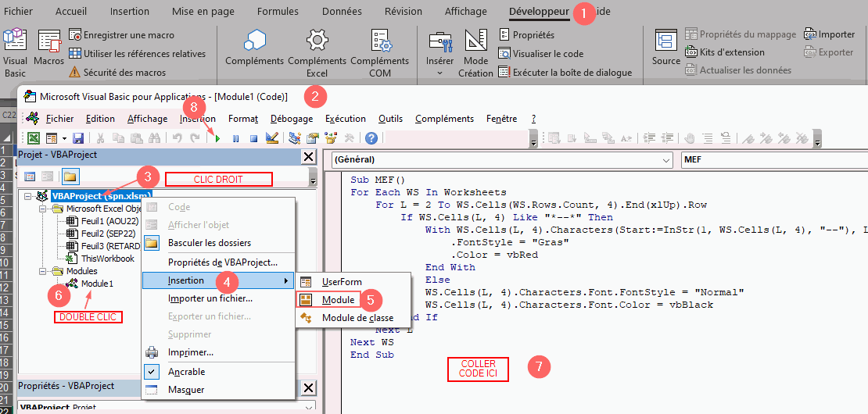Toggle Design mode ruler icon in VBA toolbar
868x414 pixels.
pos(271,138)
